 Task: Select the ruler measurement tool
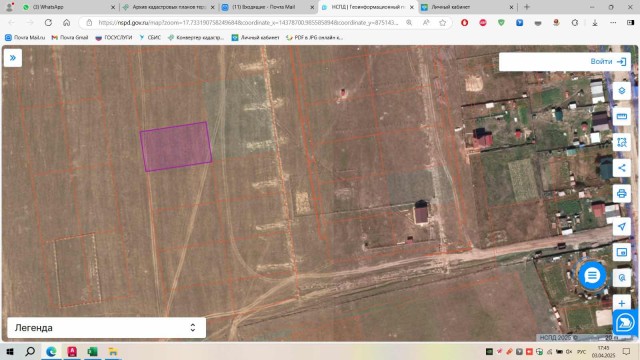coord(621,116)
